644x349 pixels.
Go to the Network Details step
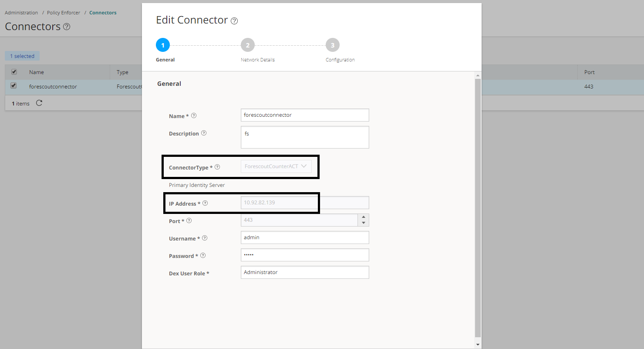pyautogui.click(x=247, y=44)
